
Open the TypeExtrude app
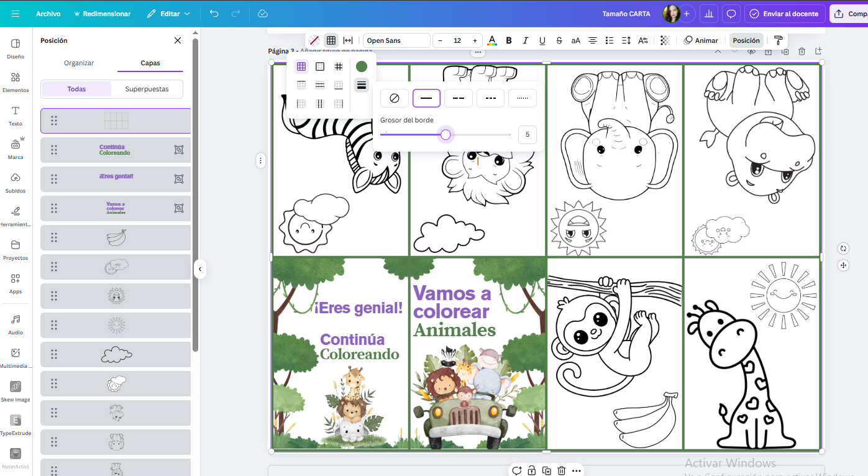click(16, 424)
